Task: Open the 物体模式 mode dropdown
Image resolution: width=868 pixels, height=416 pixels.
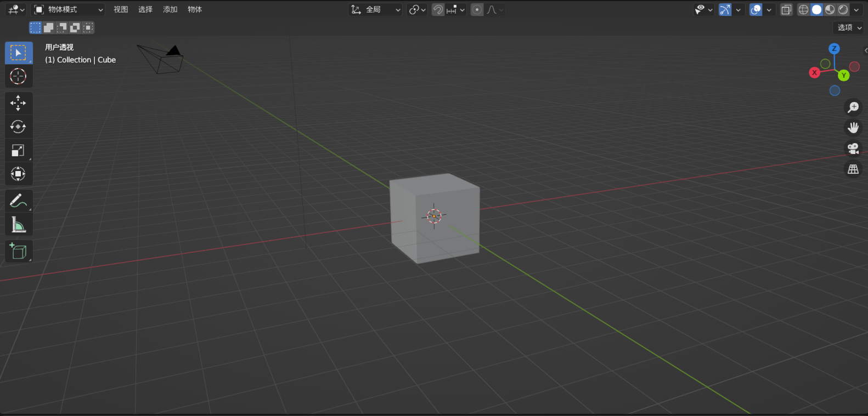Action: [68, 9]
